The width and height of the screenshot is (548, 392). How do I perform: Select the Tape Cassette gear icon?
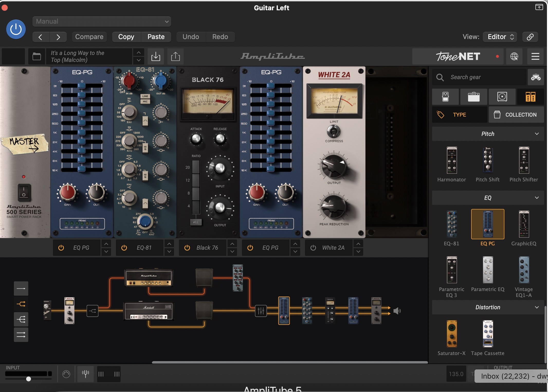pos(488,334)
